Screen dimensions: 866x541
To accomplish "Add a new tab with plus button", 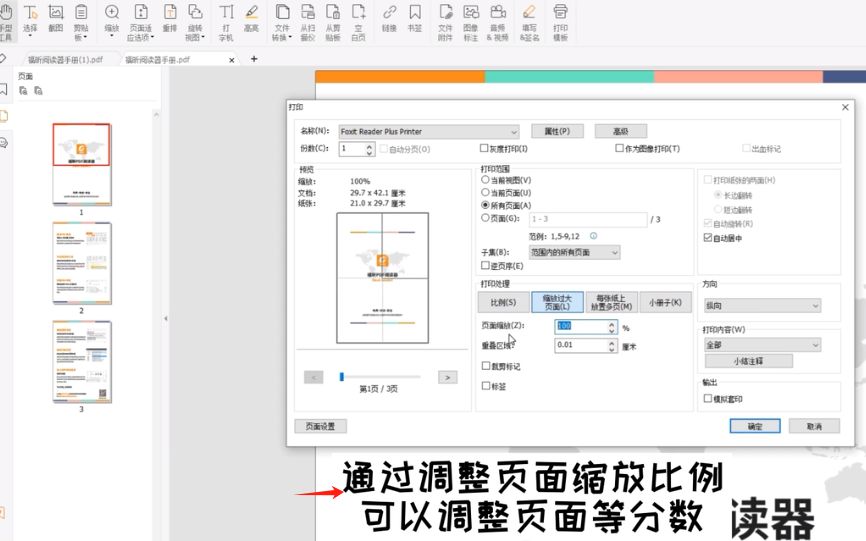I will click(254, 59).
